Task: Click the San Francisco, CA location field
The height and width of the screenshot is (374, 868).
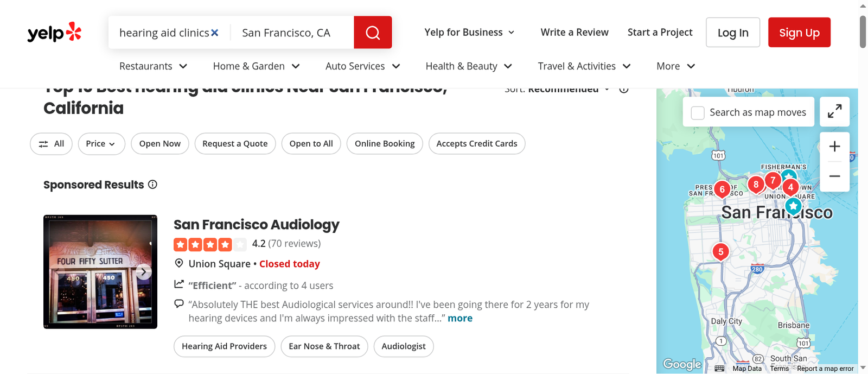Action: coord(293,33)
